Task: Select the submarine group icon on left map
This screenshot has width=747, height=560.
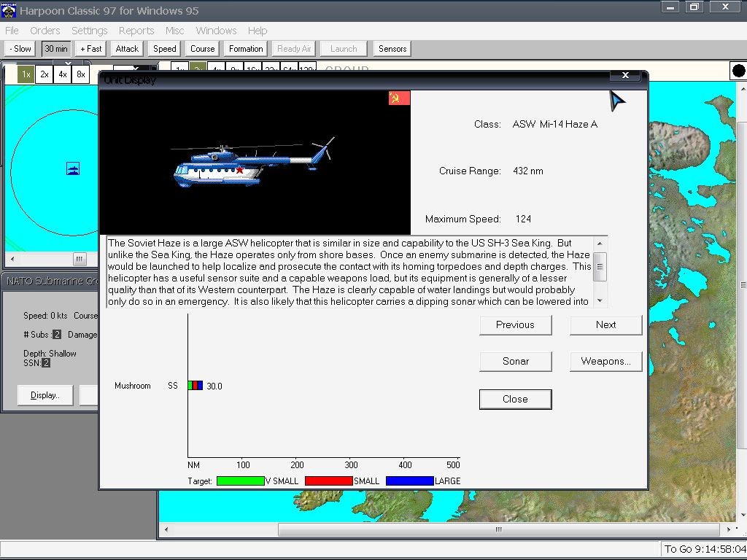Action: click(73, 168)
